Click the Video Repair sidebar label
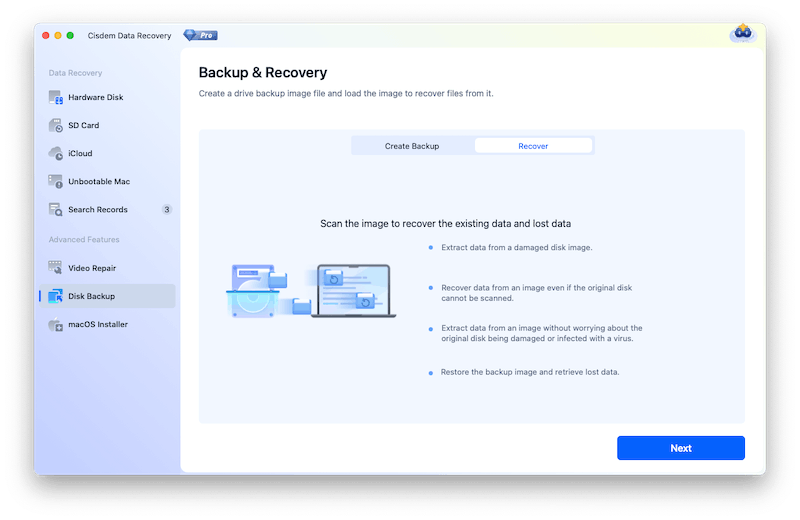The width and height of the screenshot is (800, 520). (92, 268)
